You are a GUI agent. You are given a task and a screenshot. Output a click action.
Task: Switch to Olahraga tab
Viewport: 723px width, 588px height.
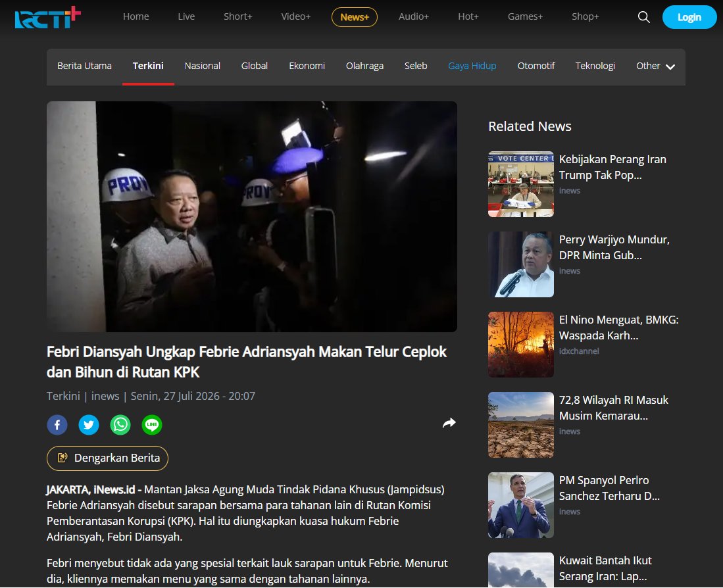(364, 66)
